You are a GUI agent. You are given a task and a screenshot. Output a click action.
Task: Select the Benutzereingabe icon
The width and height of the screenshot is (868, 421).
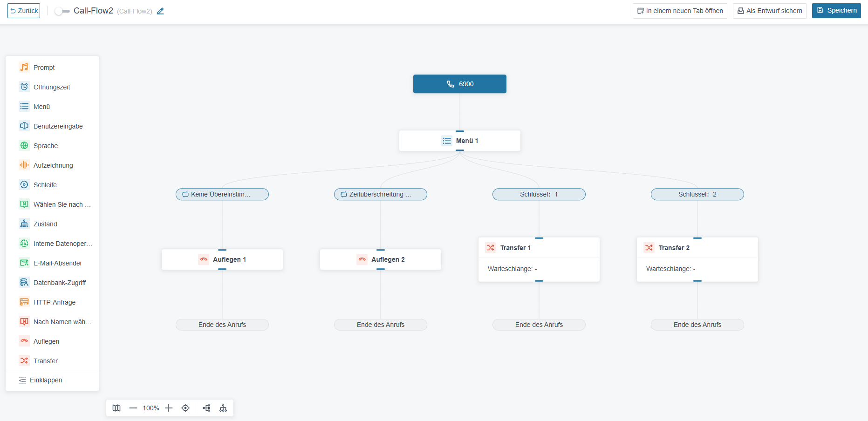point(24,126)
